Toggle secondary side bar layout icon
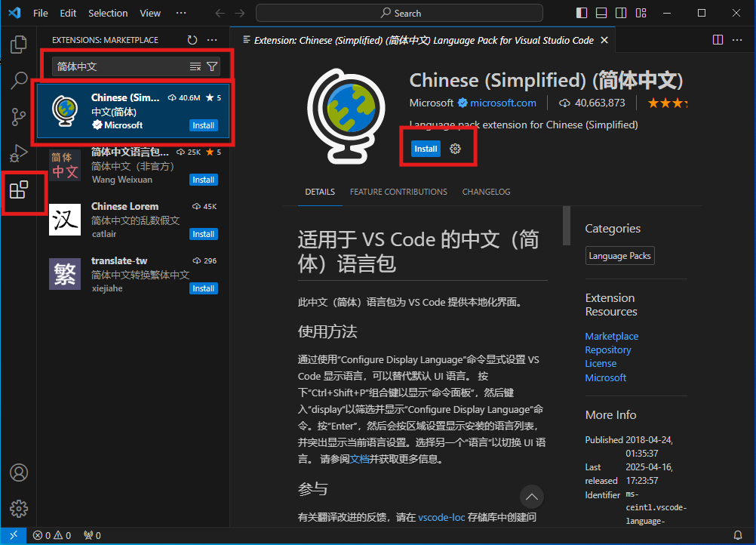Screen dimensions: 756x545 click(x=621, y=13)
